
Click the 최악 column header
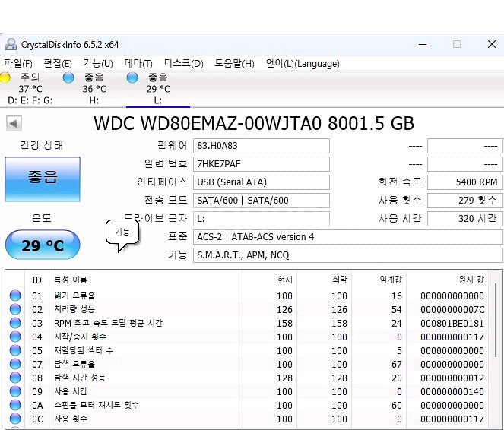coord(324,280)
